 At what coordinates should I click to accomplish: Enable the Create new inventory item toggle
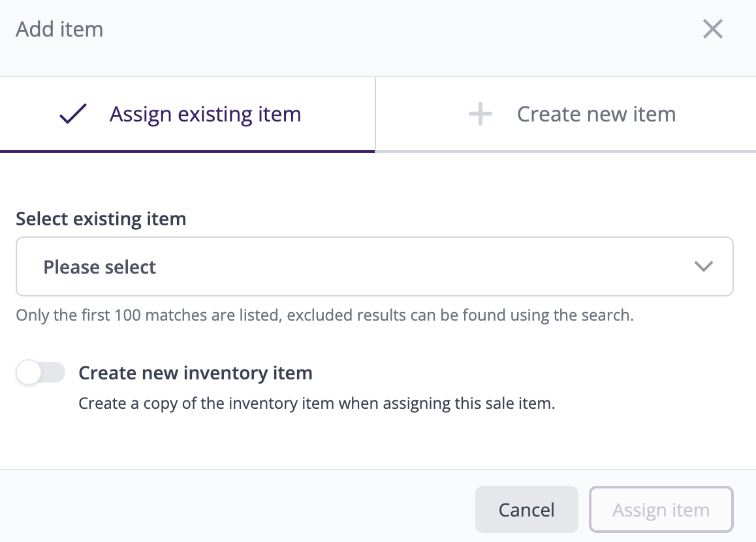pos(41,373)
